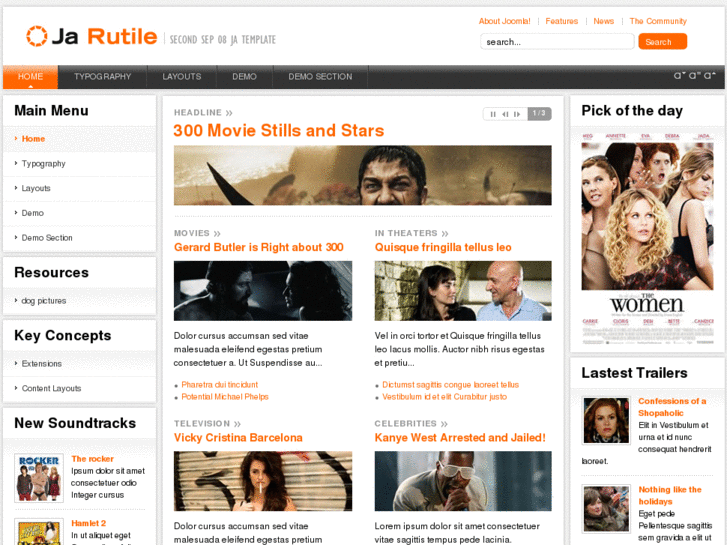Click The Rocker album cover
This screenshot has height=545, width=727.
pos(39,478)
